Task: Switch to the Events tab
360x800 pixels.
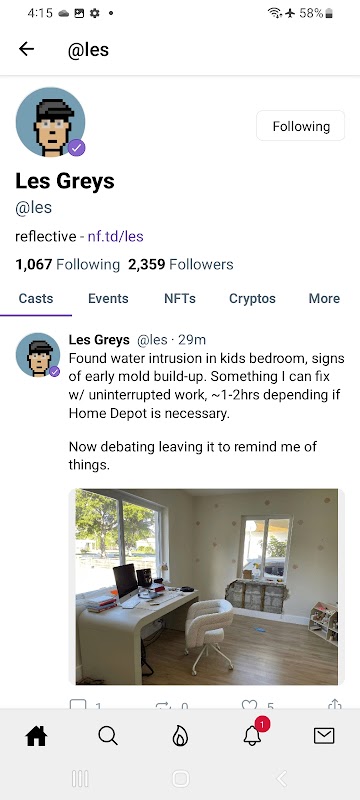Action: (x=108, y=298)
